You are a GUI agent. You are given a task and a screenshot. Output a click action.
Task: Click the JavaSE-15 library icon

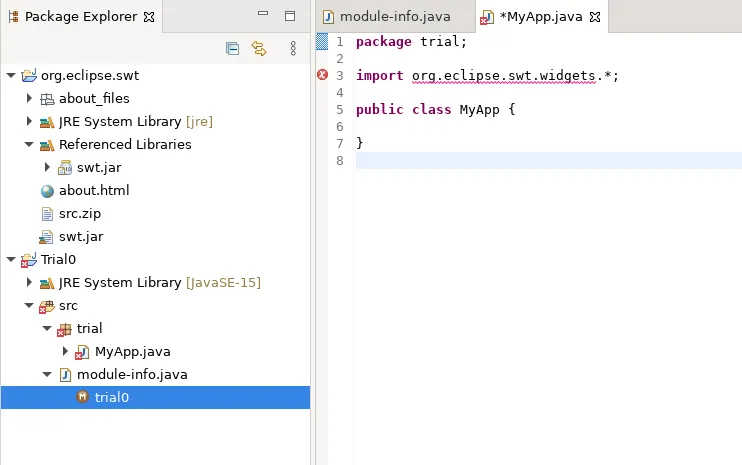click(x=47, y=283)
